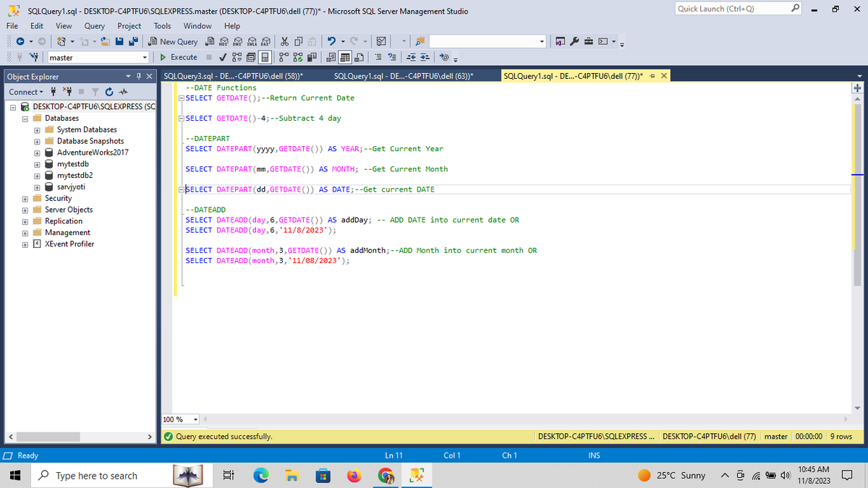Click the Decrease Indent icon
The height and width of the screenshot is (488, 868).
pos(412,57)
